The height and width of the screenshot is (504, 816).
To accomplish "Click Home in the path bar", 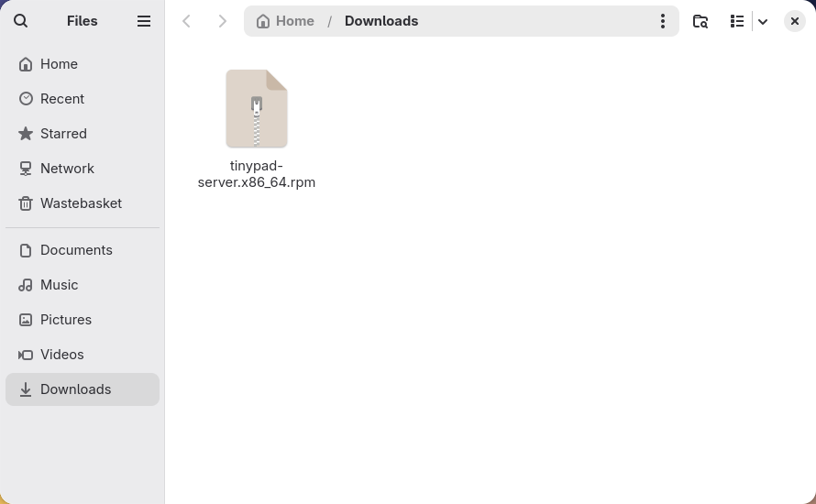I will pyautogui.click(x=285, y=21).
